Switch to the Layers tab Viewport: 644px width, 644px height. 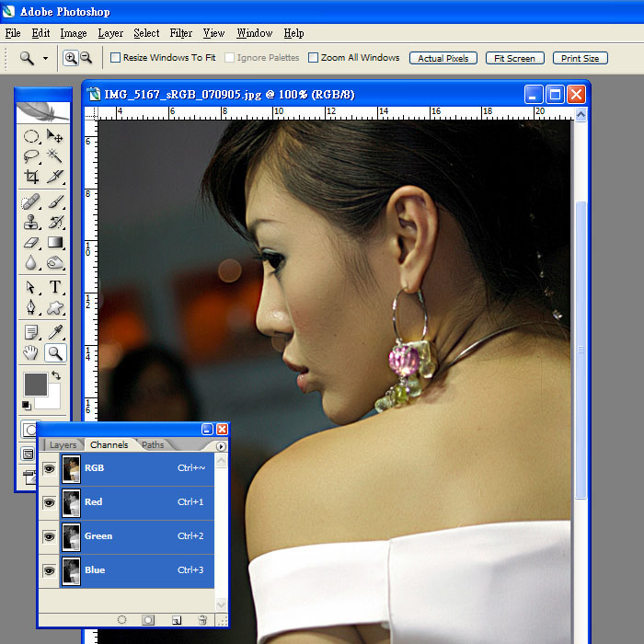coord(63,445)
